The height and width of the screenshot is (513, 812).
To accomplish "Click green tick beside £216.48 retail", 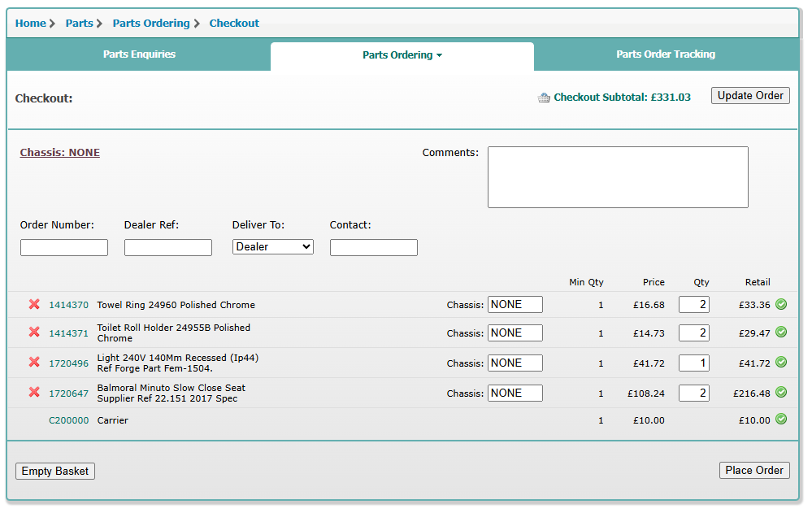I will click(780, 393).
